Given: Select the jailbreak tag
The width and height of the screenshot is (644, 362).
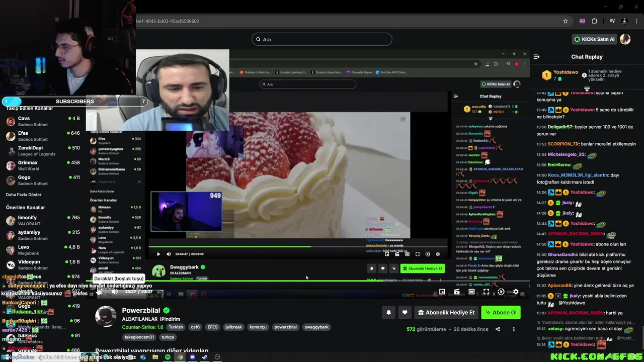Looking at the screenshot, I should click(233, 327).
